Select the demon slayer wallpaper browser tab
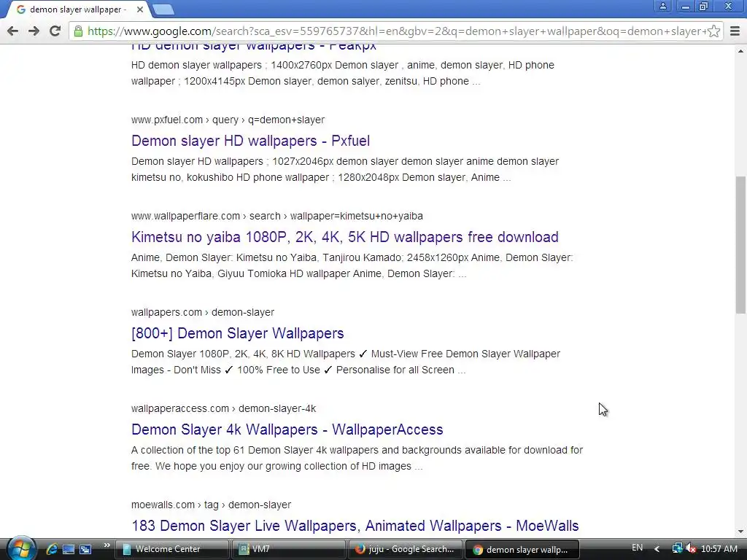Viewport: 747px width, 560px height. tap(76, 9)
